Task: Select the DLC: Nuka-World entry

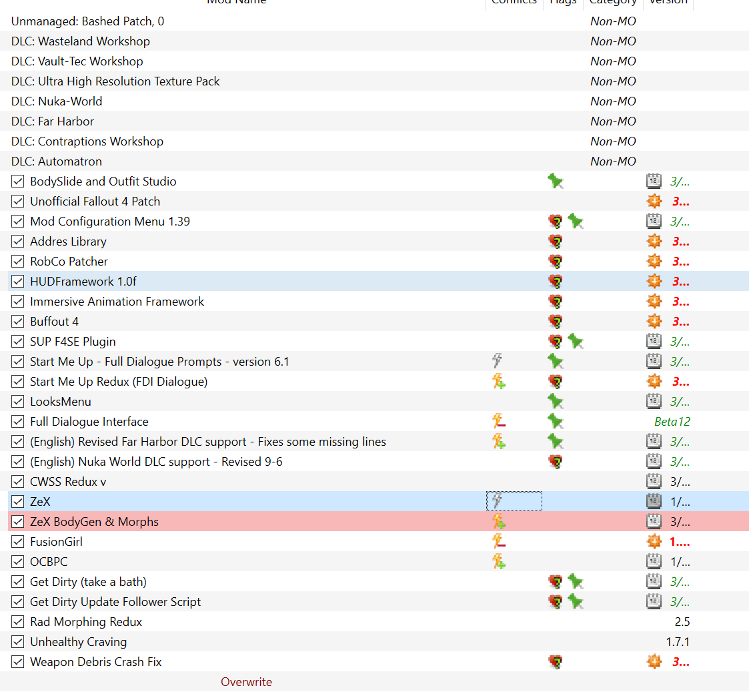Action: [375, 101]
